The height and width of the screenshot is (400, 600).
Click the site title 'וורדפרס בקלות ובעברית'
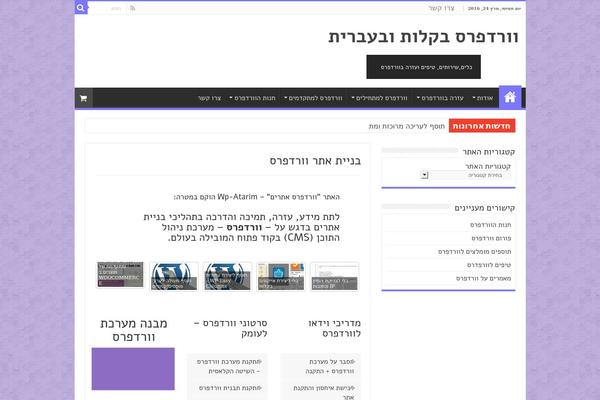click(x=423, y=37)
